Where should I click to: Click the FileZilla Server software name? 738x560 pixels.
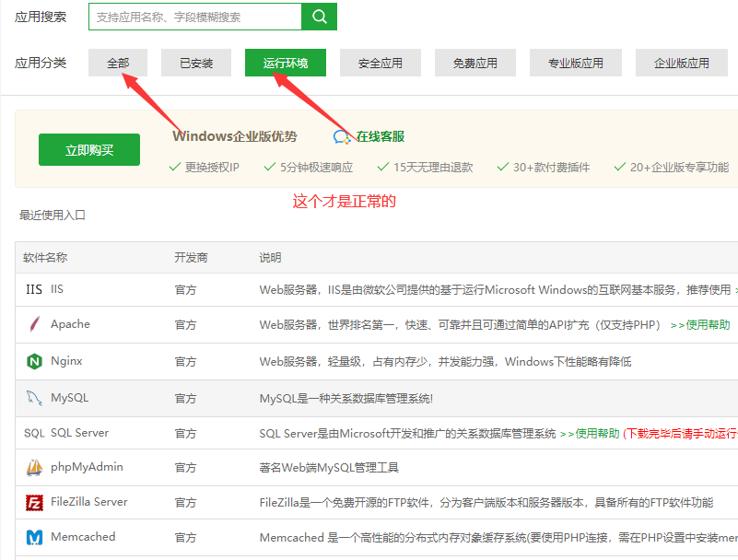point(89,502)
